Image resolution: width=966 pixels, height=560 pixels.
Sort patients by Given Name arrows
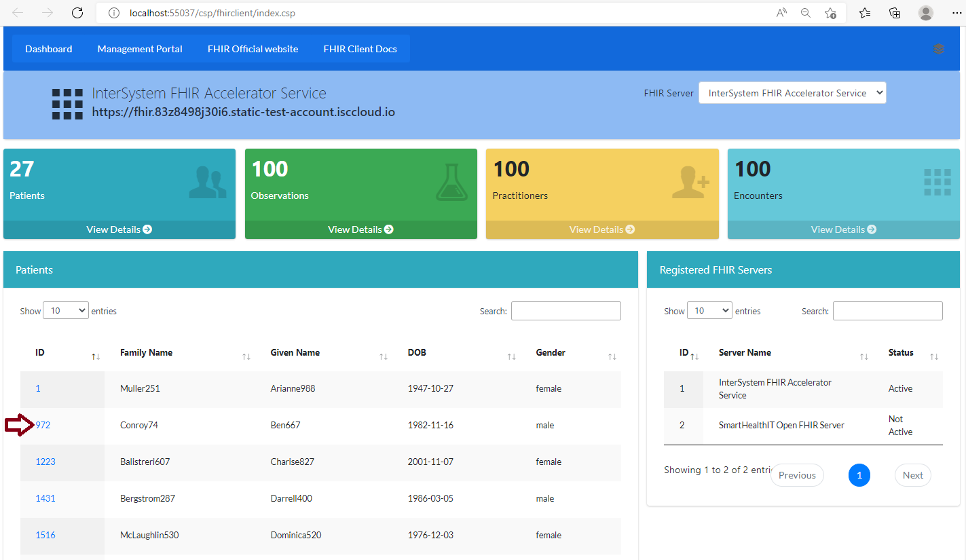tap(384, 356)
